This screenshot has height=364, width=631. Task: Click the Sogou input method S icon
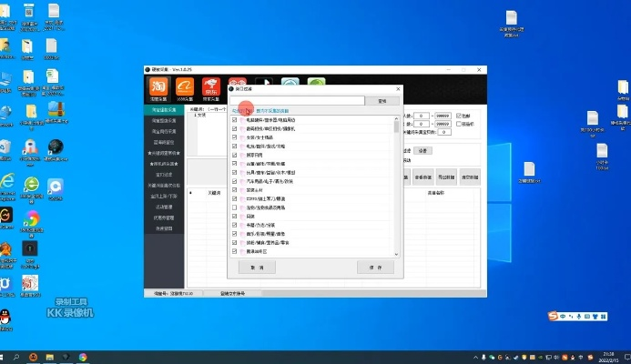[552, 316]
